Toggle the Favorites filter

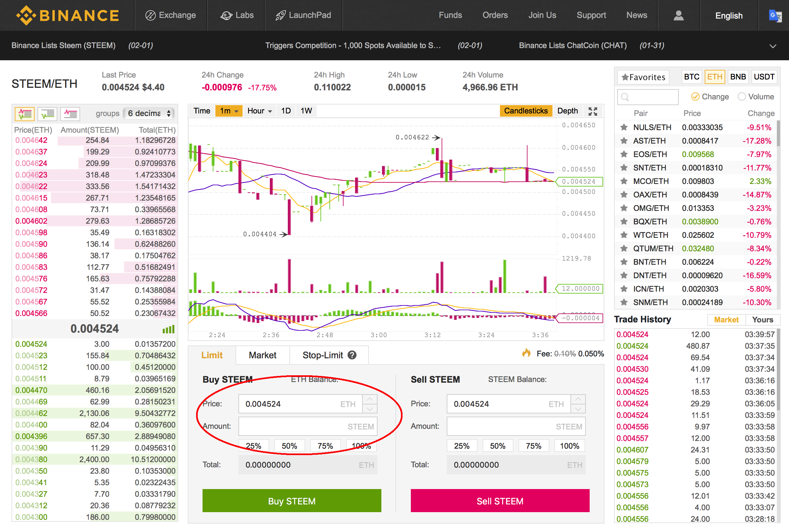pyautogui.click(x=643, y=77)
